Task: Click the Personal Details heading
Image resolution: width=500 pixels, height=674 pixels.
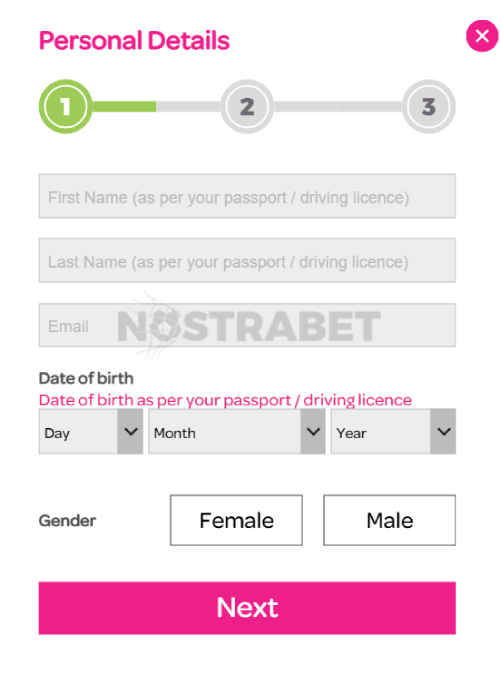Action: pos(134,41)
